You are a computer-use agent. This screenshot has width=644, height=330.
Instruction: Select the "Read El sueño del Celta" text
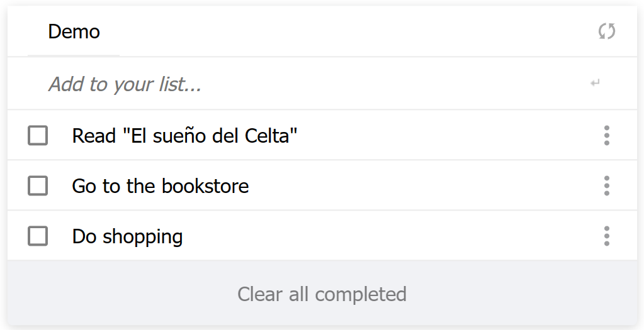184,136
